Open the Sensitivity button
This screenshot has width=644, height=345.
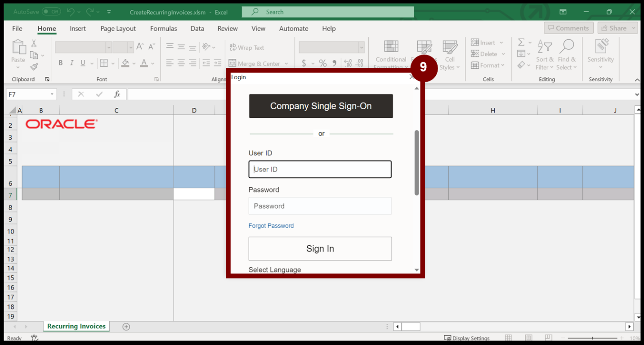point(600,54)
